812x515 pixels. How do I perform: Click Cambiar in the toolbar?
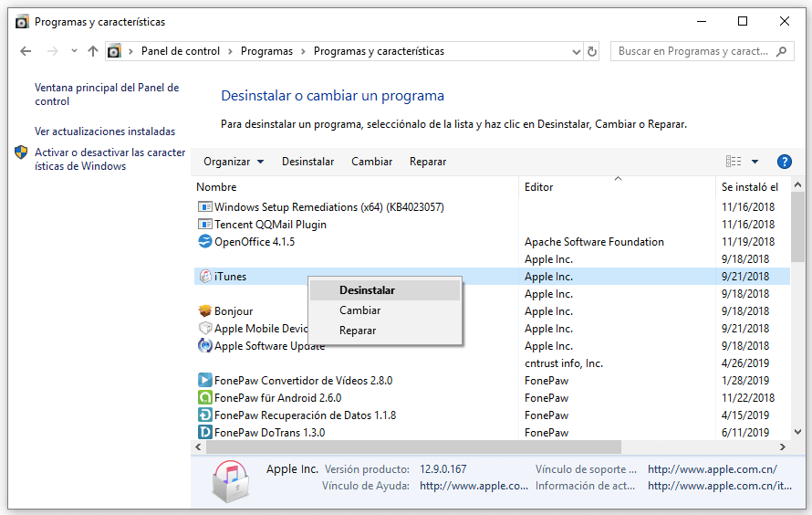pyautogui.click(x=372, y=162)
